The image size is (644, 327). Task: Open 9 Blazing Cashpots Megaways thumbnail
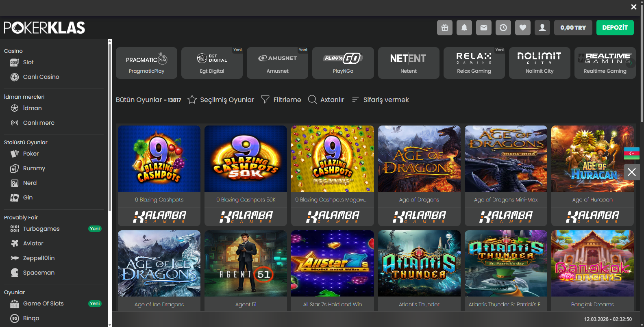(x=333, y=158)
